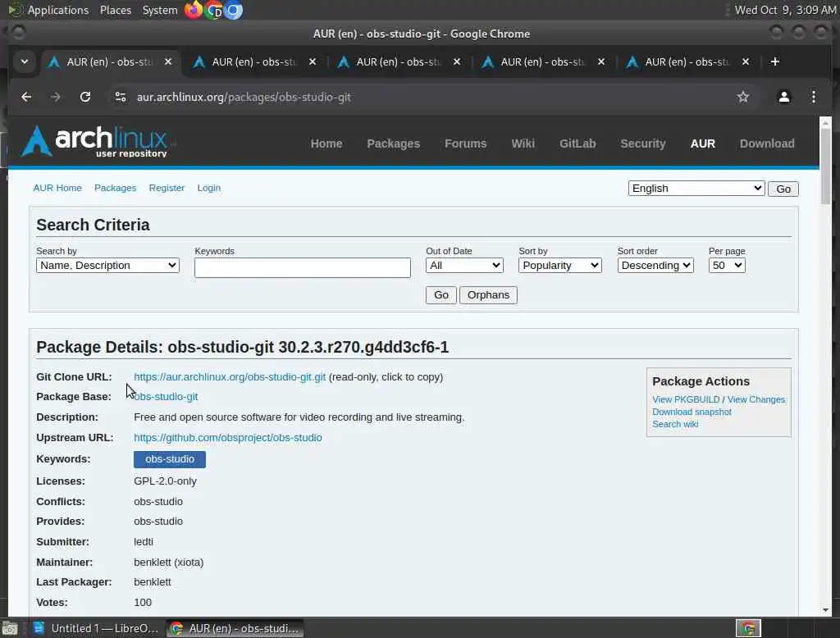840x638 pixels.
Task: Open Chrome three-dot menu
Action: point(813,97)
